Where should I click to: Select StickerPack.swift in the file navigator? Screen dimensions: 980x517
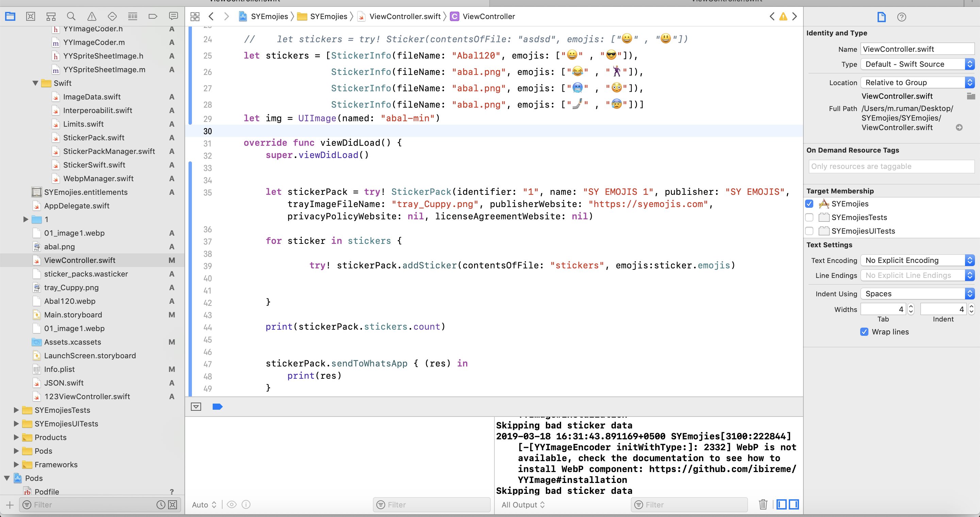[94, 138]
